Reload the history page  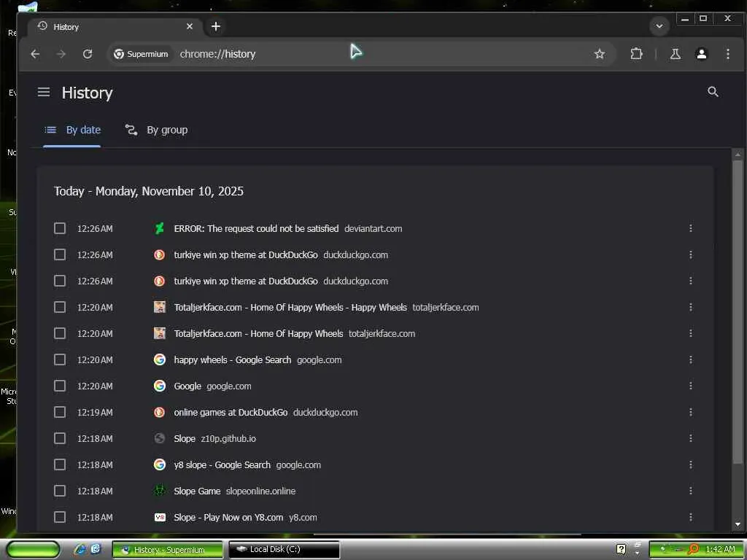pyautogui.click(x=88, y=54)
